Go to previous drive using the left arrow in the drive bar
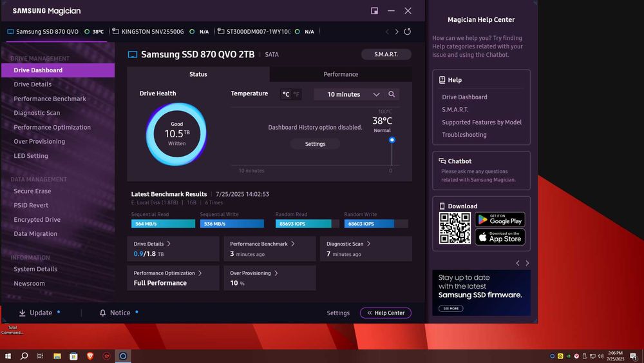644x363 pixels. [x=387, y=32]
